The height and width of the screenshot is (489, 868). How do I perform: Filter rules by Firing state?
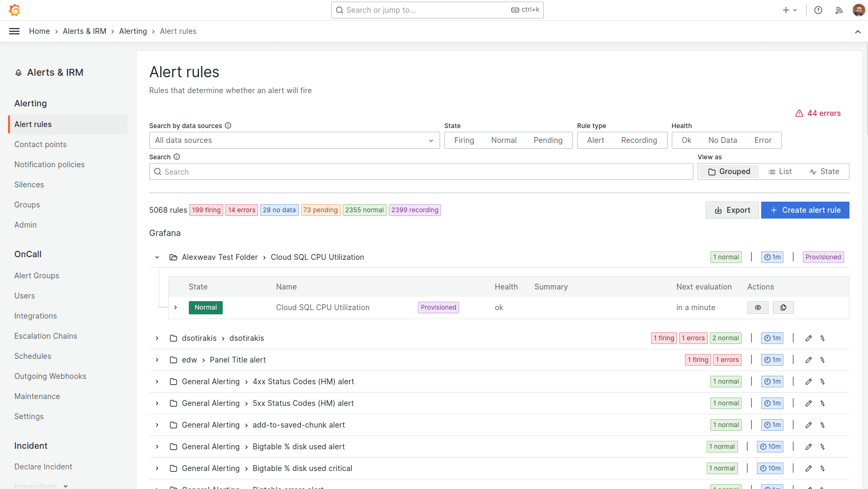[x=464, y=140]
